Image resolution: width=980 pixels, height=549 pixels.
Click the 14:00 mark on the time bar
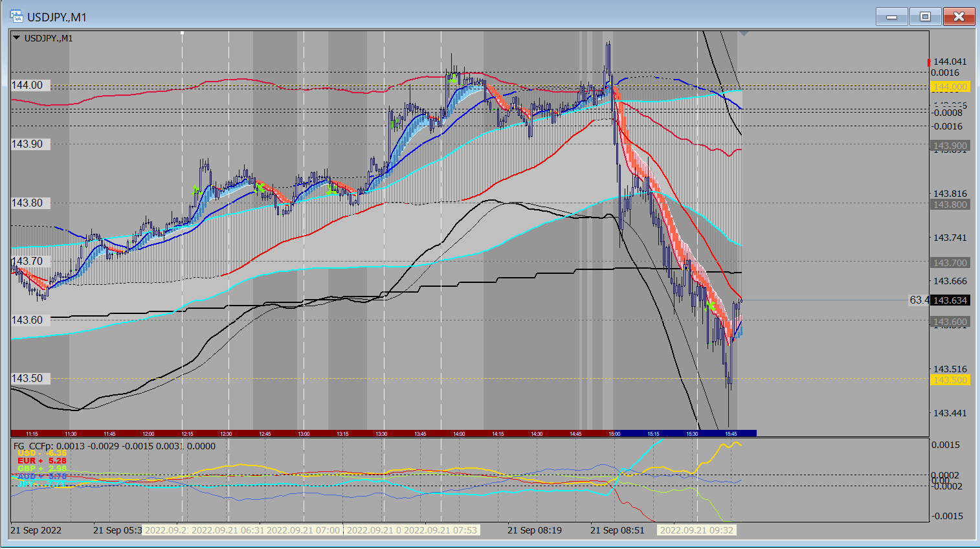tap(459, 434)
